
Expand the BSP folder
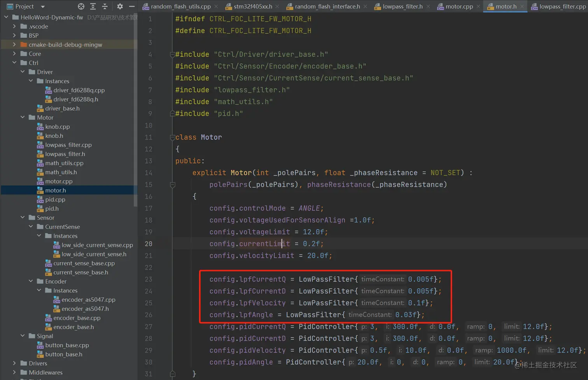14,35
